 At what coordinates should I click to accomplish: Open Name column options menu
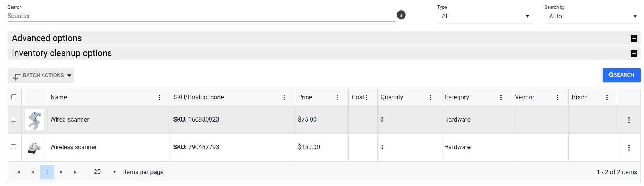(x=160, y=98)
